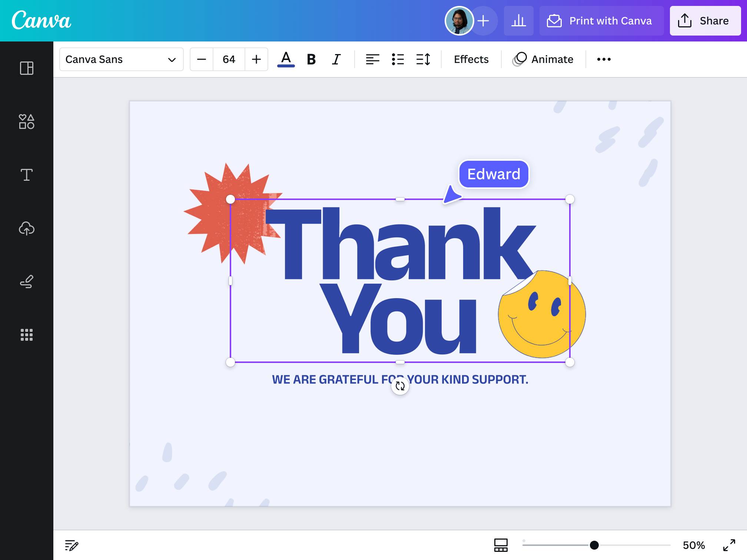747x560 pixels.
Task: Open the text color picker
Action: [285, 59]
